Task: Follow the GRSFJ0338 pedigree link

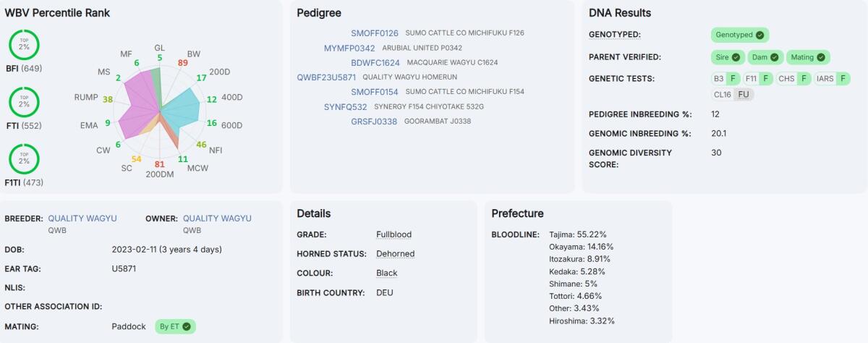Action: tap(374, 122)
